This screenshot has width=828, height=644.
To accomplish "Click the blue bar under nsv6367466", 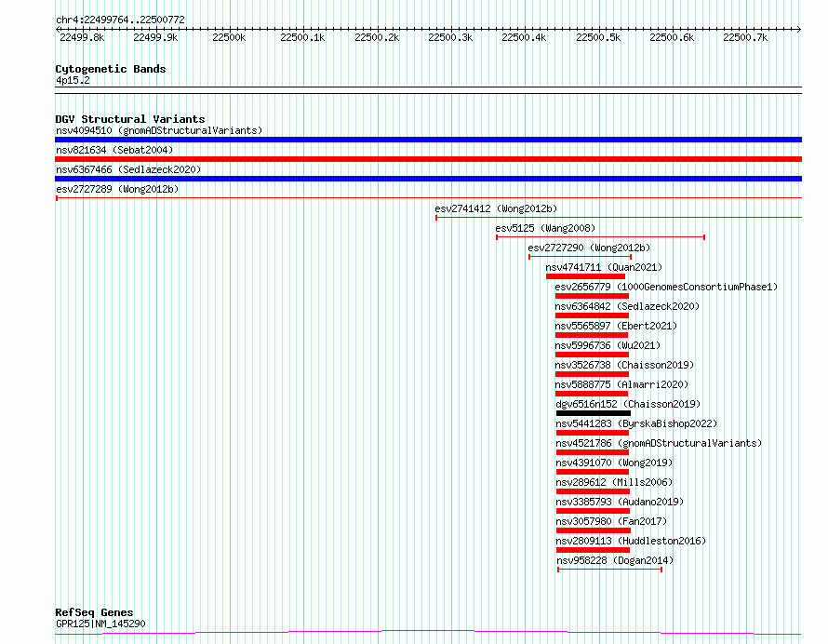I will pos(428,179).
